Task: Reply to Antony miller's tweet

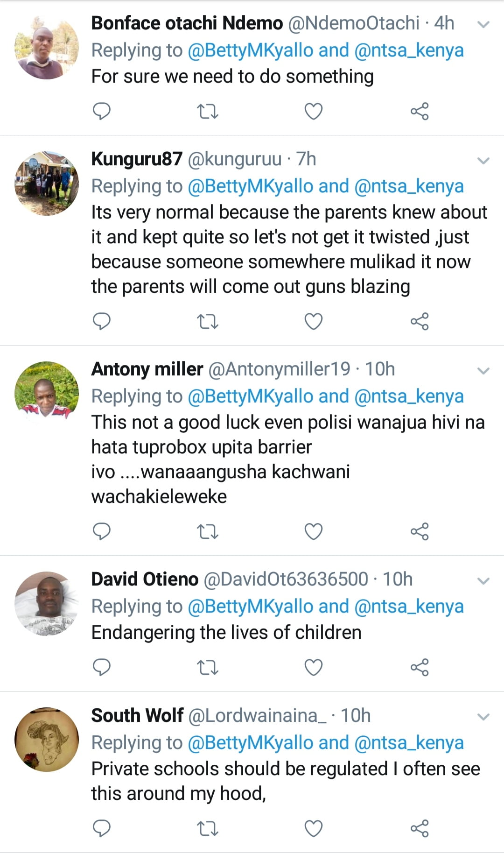Action: pyautogui.click(x=102, y=532)
